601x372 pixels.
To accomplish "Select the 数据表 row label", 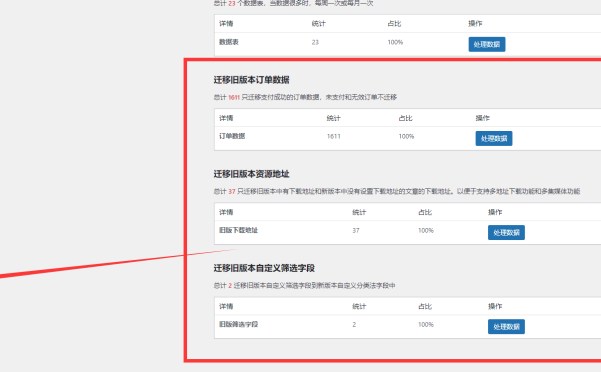I will (229, 42).
